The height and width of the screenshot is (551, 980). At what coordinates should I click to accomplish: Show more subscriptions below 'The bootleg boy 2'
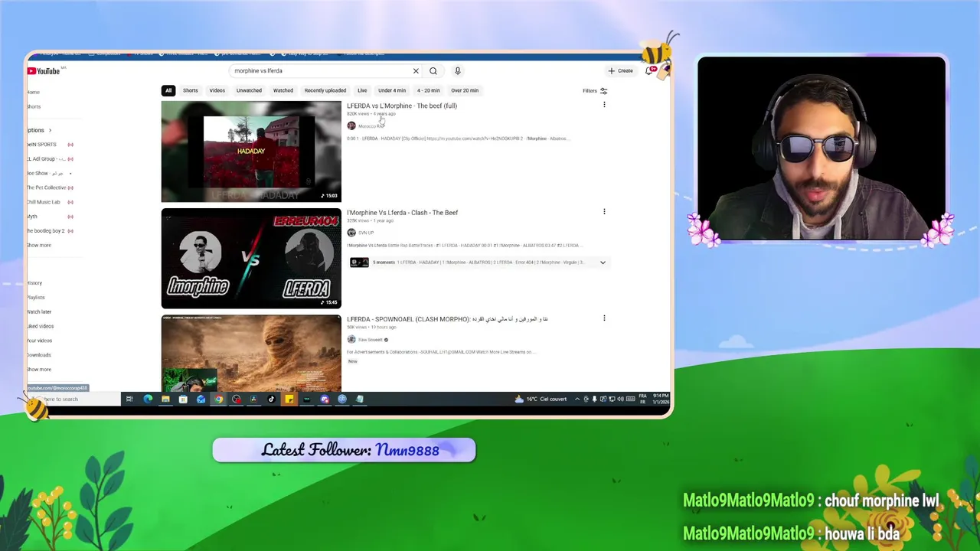click(39, 245)
